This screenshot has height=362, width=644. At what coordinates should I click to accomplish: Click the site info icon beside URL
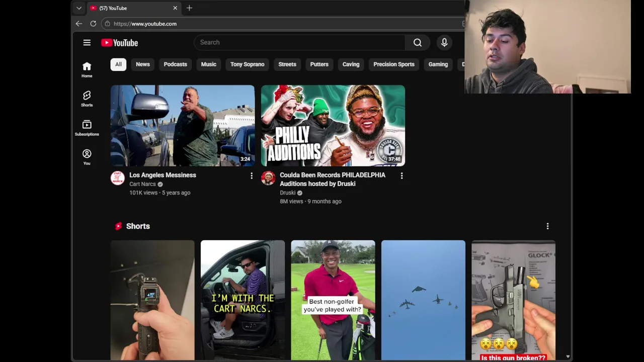pyautogui.click(x=107, y=24)
